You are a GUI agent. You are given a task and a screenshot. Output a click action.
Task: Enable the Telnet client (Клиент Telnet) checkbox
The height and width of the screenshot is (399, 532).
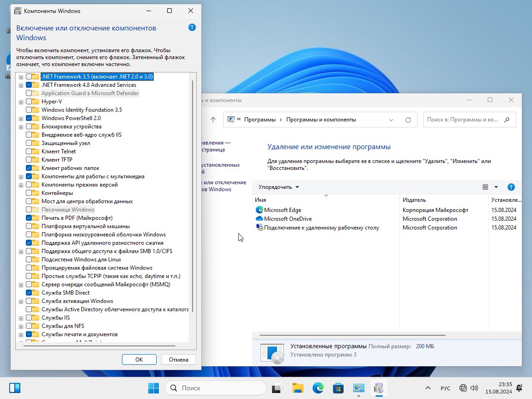29,151
